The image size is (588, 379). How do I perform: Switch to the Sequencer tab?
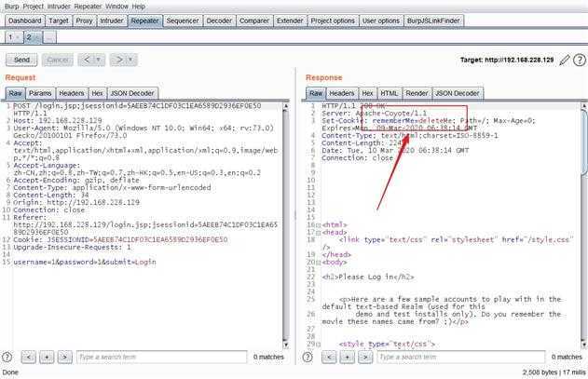click(183, 21)
